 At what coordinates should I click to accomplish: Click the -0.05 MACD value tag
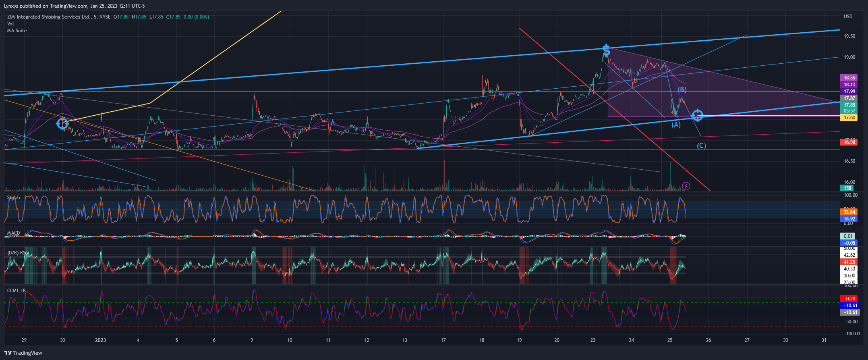coord(849,243)
